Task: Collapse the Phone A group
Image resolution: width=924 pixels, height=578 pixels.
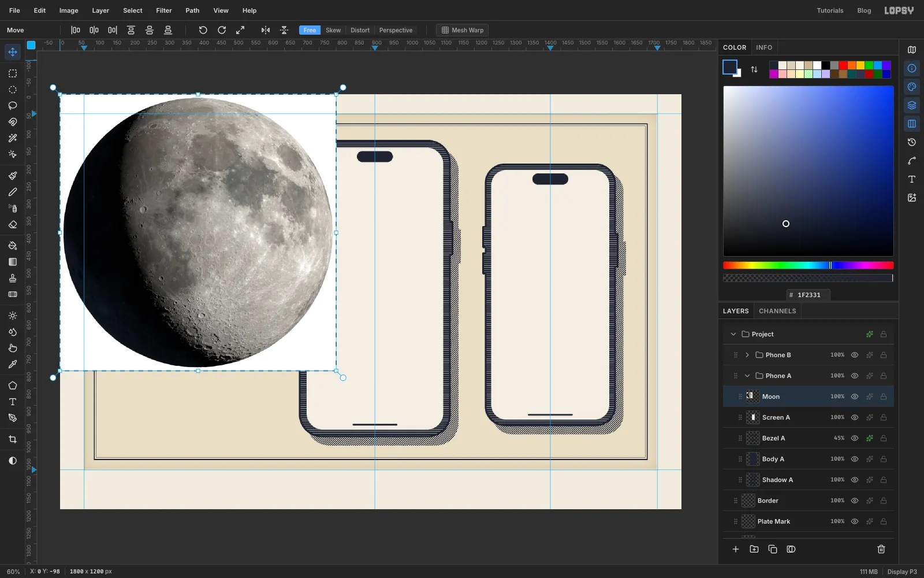Action: click(747, 376)
